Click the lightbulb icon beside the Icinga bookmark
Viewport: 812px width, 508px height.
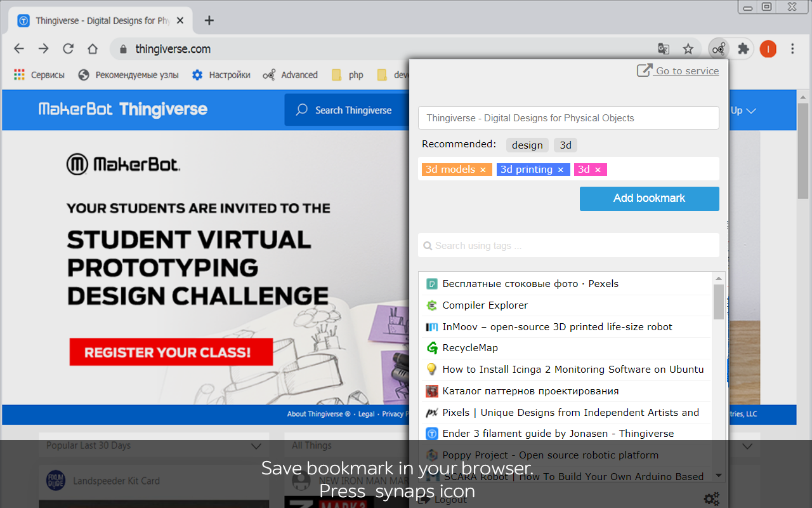tap(432, 369)
